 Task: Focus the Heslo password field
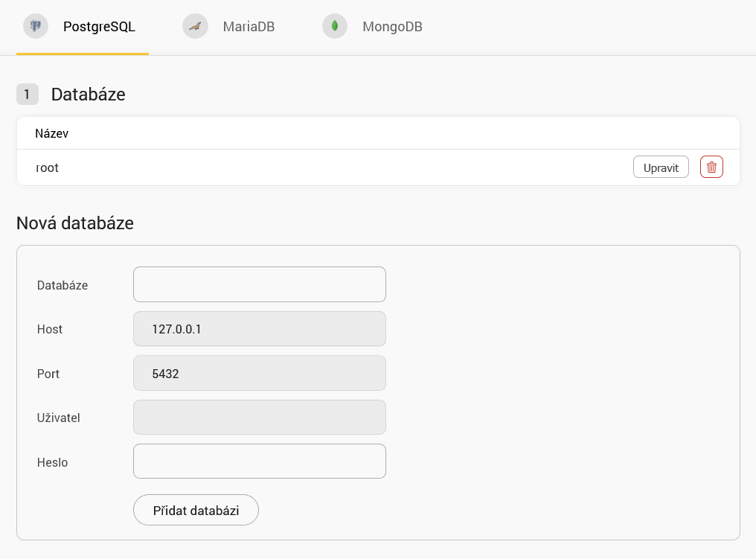pyautogui.click(x=260, y=461)
